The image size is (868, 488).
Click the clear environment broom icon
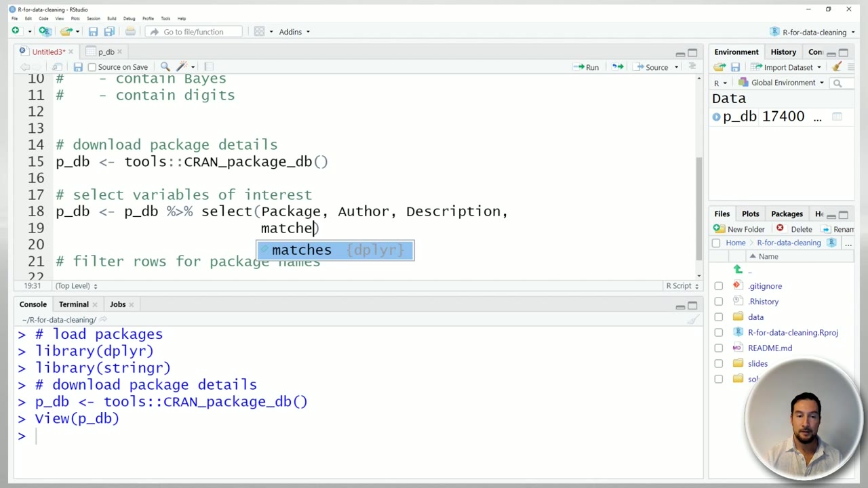click(x=837, y=67)
